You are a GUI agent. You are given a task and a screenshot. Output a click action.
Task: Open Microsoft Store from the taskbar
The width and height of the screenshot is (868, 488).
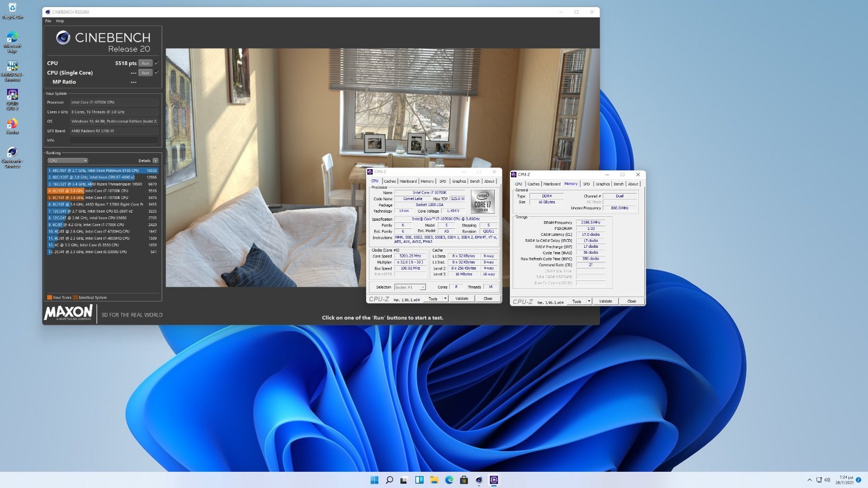(x=464, y=480)
